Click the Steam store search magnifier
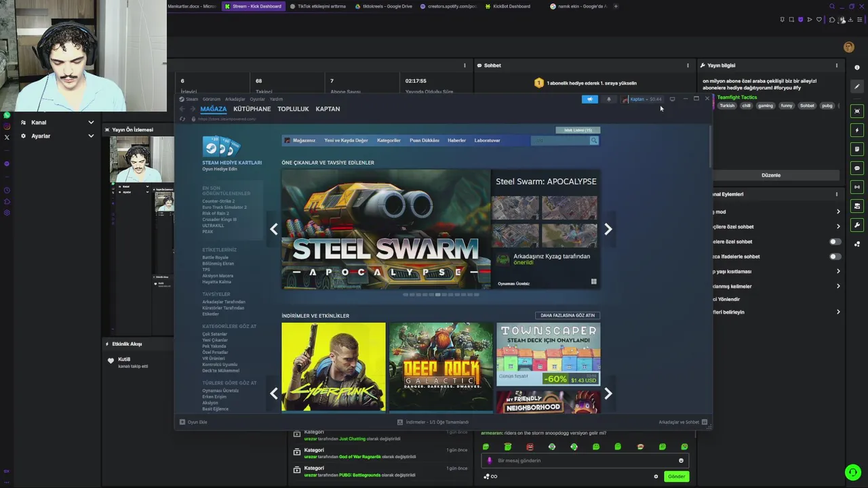The image size is (868, 488). coord(593,140)
